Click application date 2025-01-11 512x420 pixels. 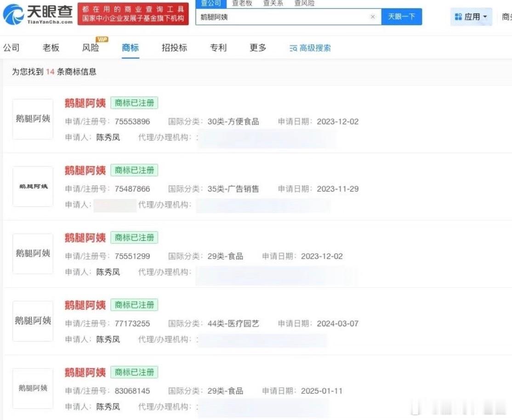tap(322, 391)
